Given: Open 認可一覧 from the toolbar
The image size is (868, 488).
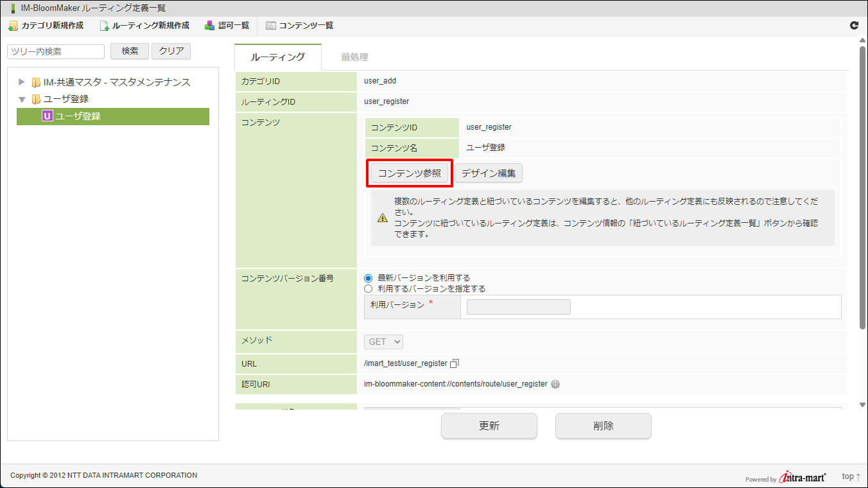Looking at the screenshot, I should click(x=227, y=26).
